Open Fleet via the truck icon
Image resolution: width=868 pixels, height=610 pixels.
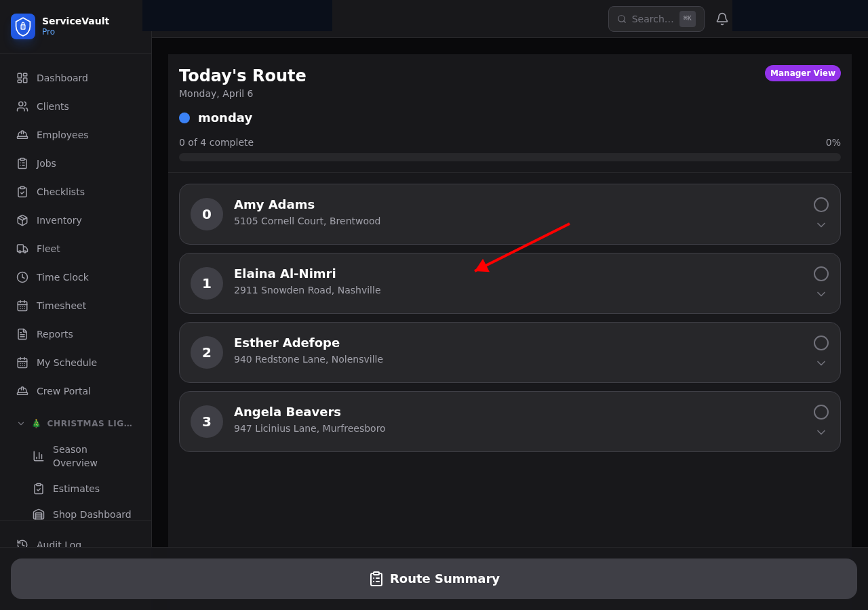[22, 249]
